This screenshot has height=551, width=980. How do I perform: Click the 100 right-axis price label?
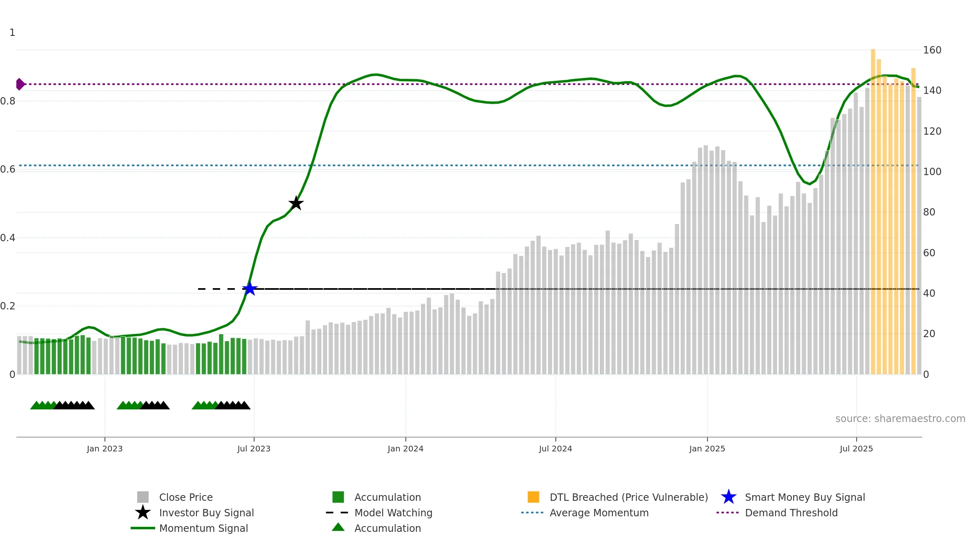932,171
